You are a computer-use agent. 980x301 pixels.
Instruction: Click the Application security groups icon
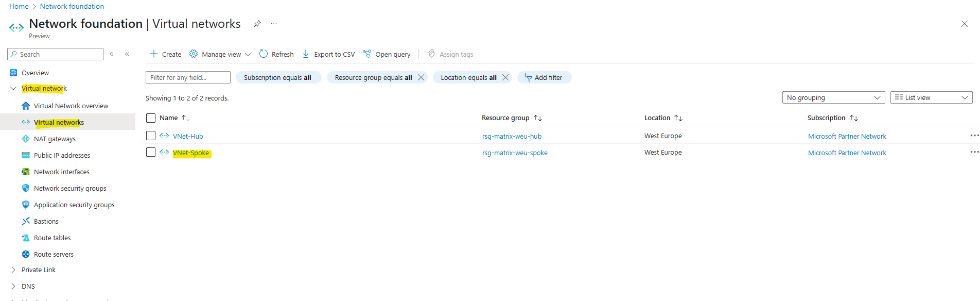click(x=26, y=205)
